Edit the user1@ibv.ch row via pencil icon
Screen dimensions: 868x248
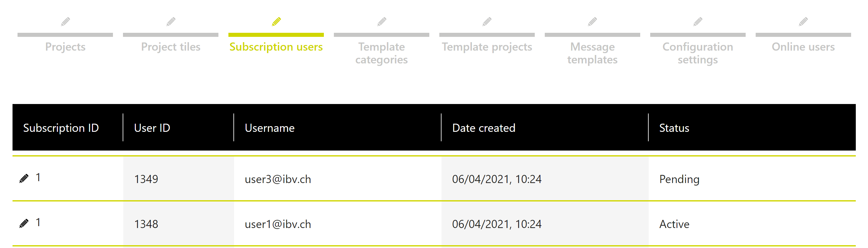tap(24, 223)
